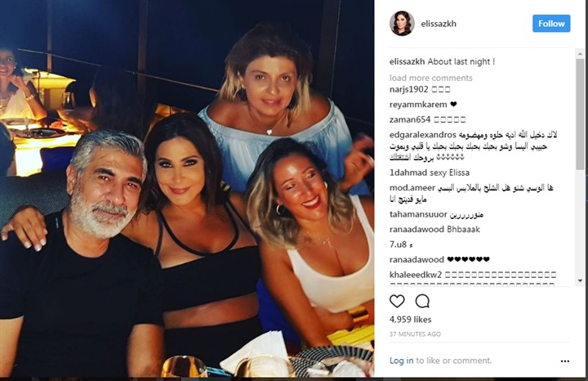The height and width of the screenshot is (381, 588).
Task: Click the comment speech bubble icon
Action: coord(422,301)
